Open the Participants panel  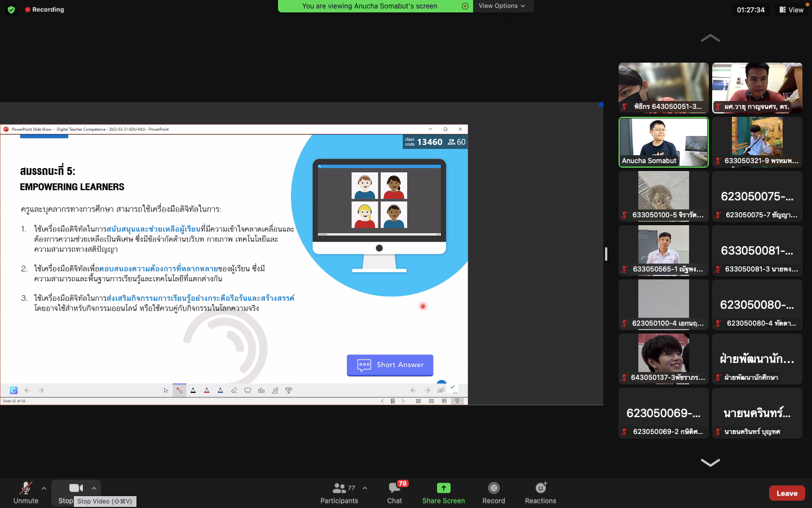point(339,492)
